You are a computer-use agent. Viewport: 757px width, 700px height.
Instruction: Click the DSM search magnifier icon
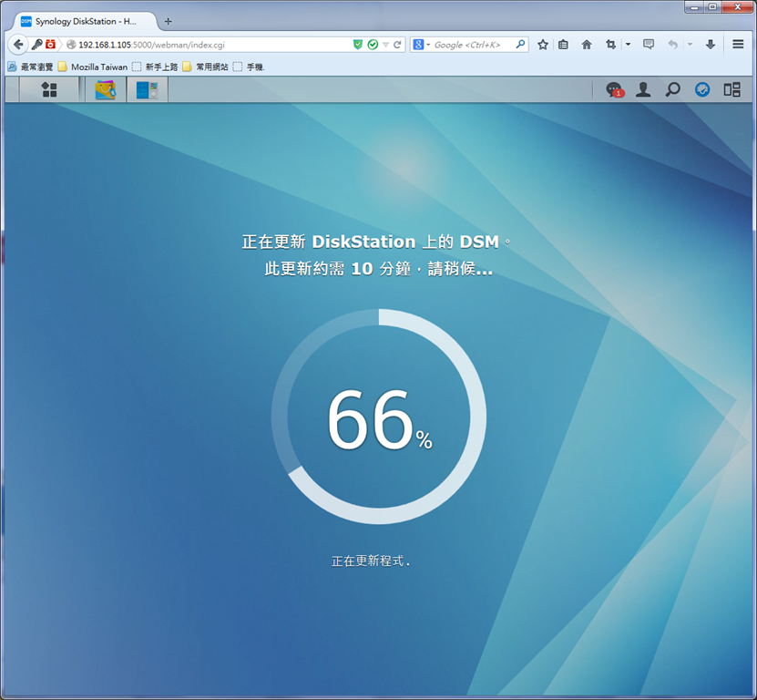tap(672, 89)
